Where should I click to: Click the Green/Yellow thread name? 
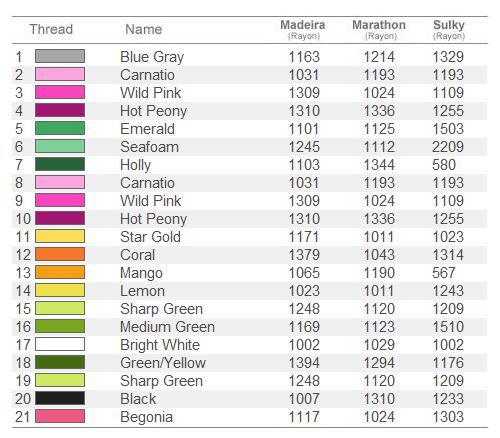[x=163, y=363]
